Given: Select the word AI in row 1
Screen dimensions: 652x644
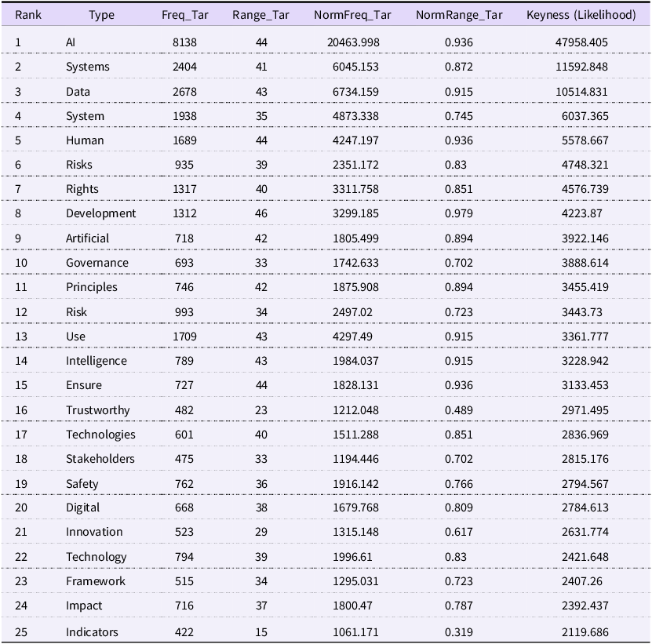Looking at the screenshot, I should [71, 42].
